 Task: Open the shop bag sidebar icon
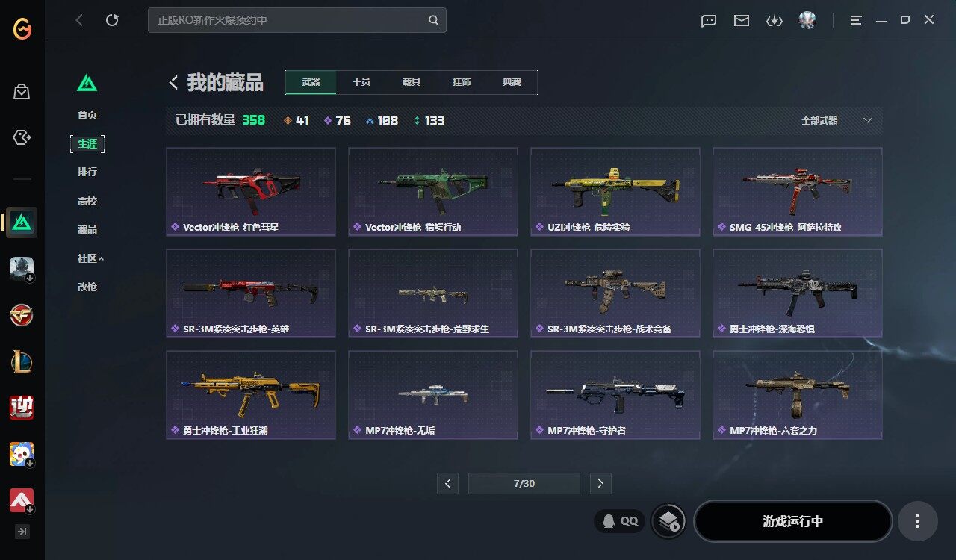22,92
